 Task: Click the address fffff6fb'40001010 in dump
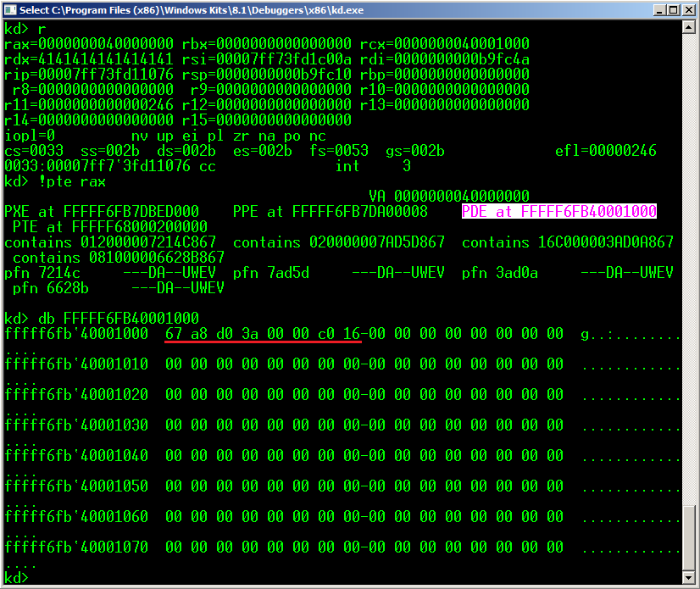pos(76,364)
